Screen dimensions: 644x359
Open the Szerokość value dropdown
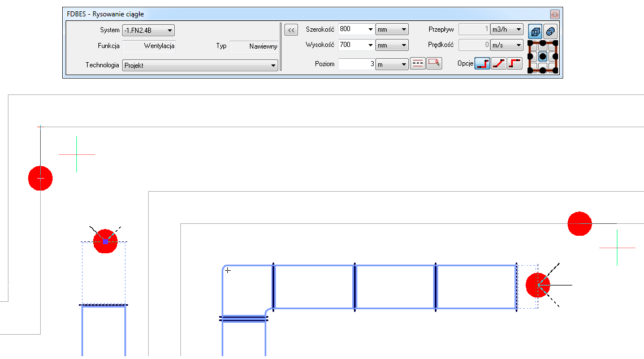pos(370,29)
